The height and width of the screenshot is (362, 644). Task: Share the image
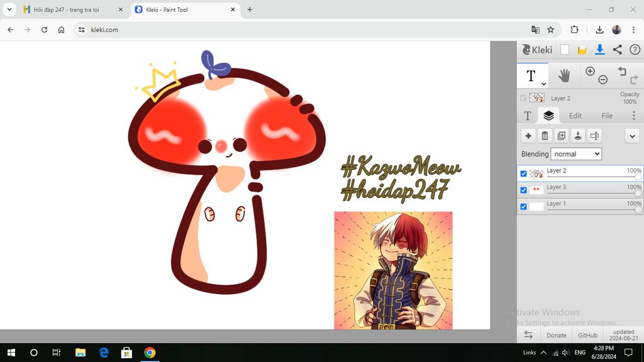(x=618, y=50)
